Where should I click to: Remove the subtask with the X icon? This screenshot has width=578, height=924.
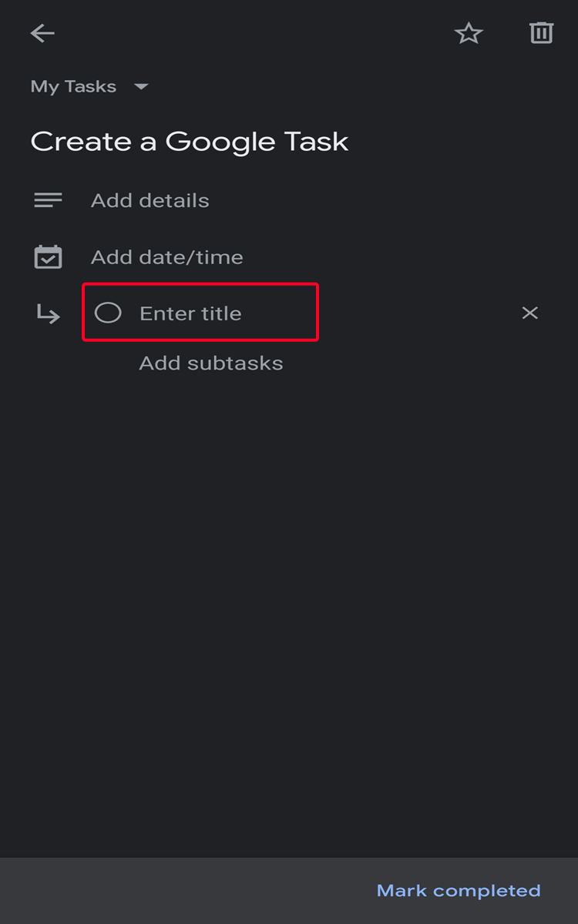click(529, 313)
